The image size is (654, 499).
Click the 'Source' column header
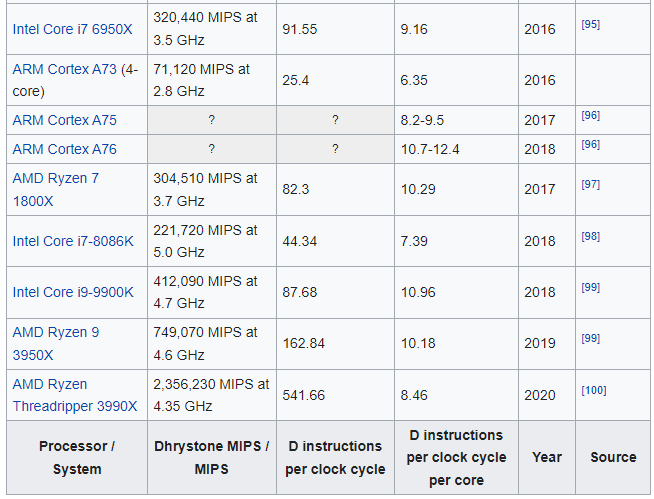(x=613, y=458)
